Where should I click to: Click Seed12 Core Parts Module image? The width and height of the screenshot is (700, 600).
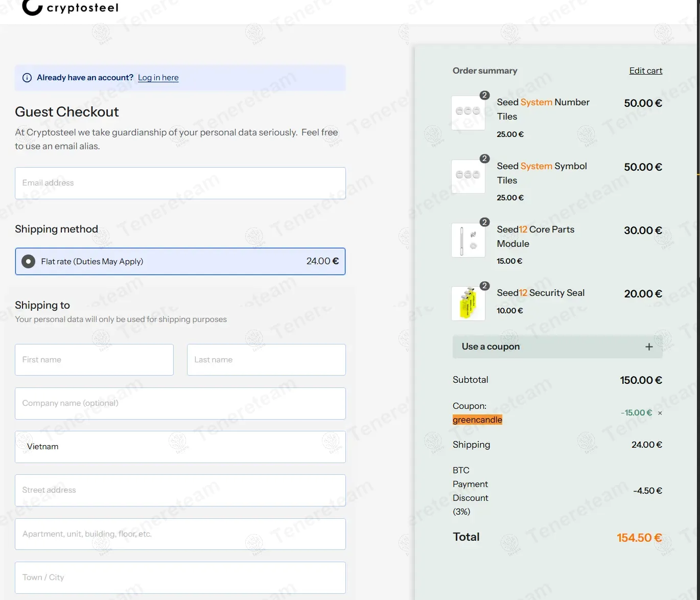468,240
